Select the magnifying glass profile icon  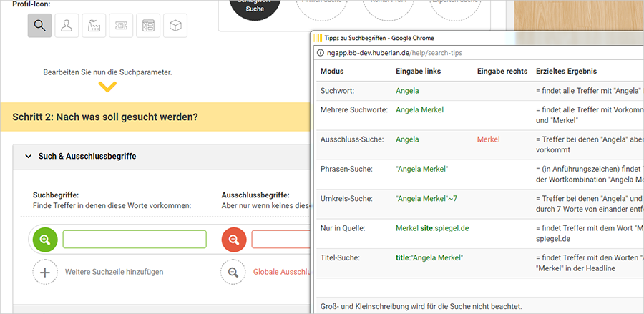tap(39, 25)
